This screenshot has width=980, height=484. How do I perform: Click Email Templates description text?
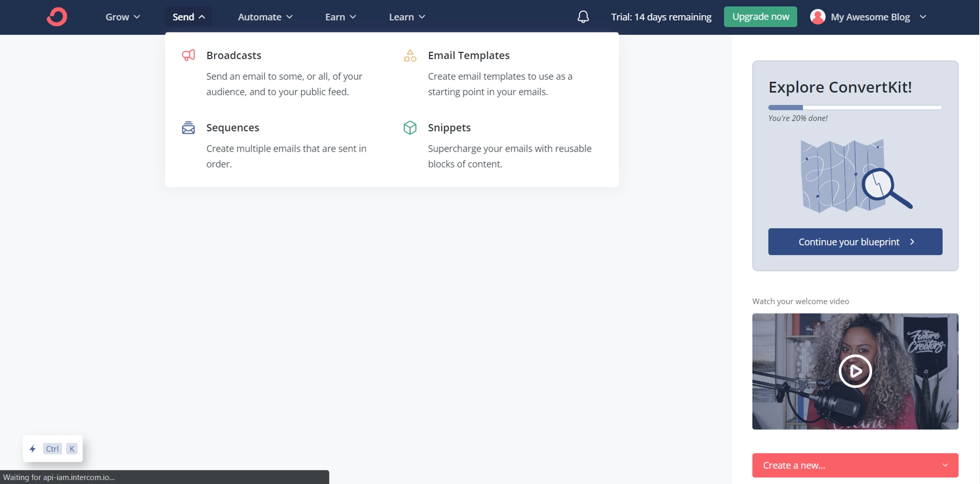pos(500,84)
